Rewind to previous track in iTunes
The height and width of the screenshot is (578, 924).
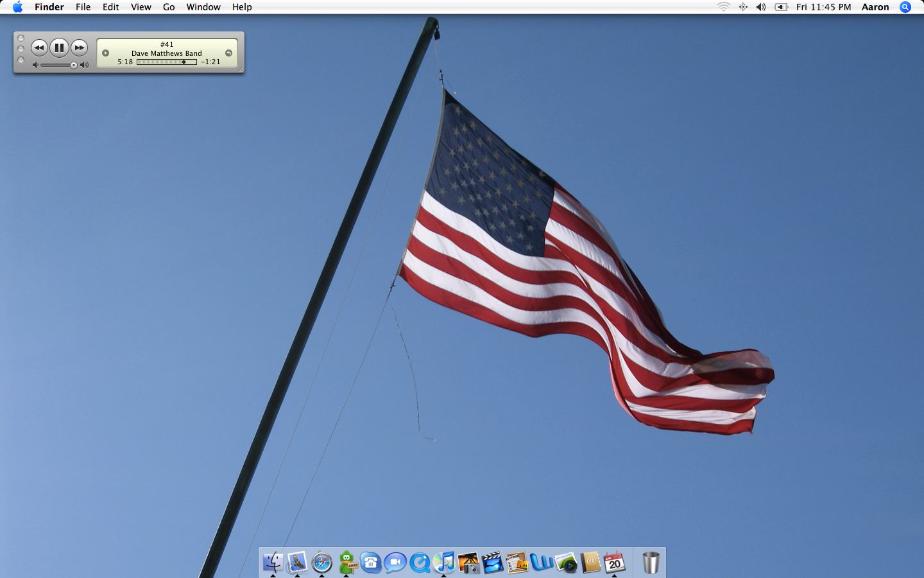[x=39, y=48]
